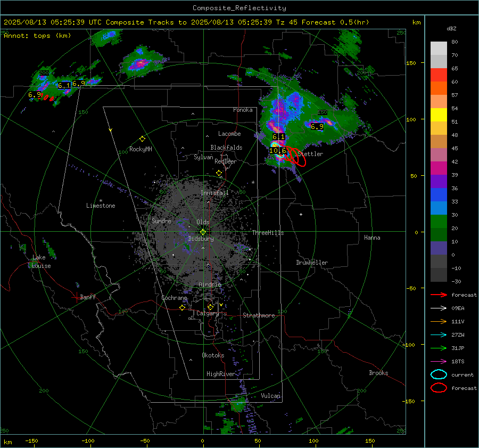Image resolution: width=479 pixels, height=448 pixels.
Task: Select the 6.1 storm top above 10.6
Action: tap(278, 137)
